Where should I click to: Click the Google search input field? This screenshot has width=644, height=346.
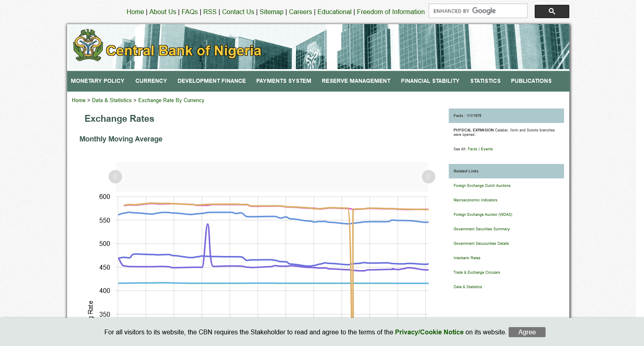(x=477, y=11)
